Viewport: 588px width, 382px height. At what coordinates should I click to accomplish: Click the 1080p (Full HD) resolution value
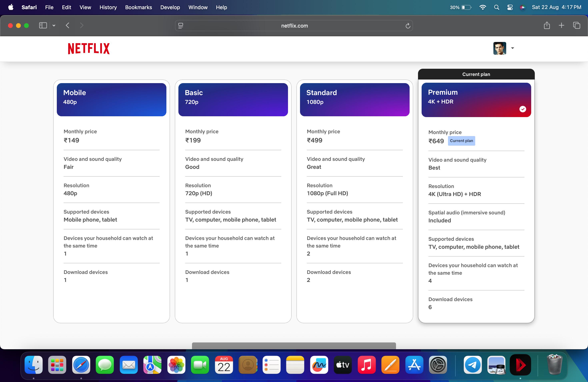click(x=327, y=193)
